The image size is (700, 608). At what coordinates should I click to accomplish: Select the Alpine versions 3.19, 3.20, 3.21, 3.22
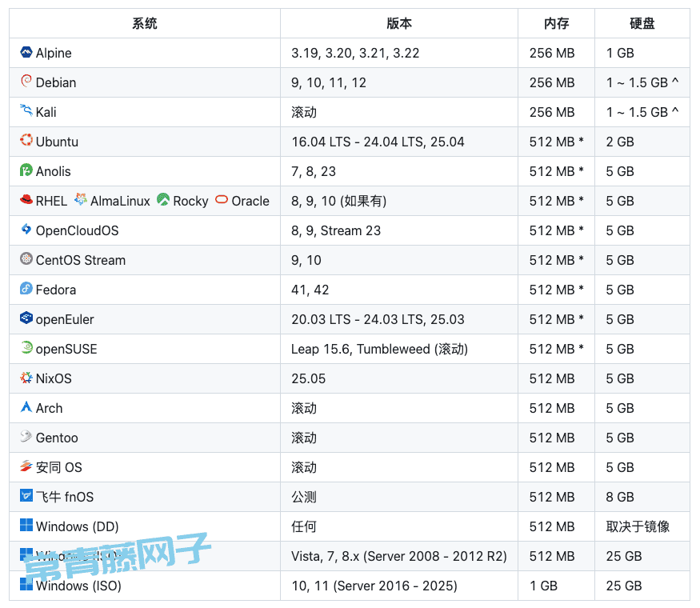click(355, 53)
